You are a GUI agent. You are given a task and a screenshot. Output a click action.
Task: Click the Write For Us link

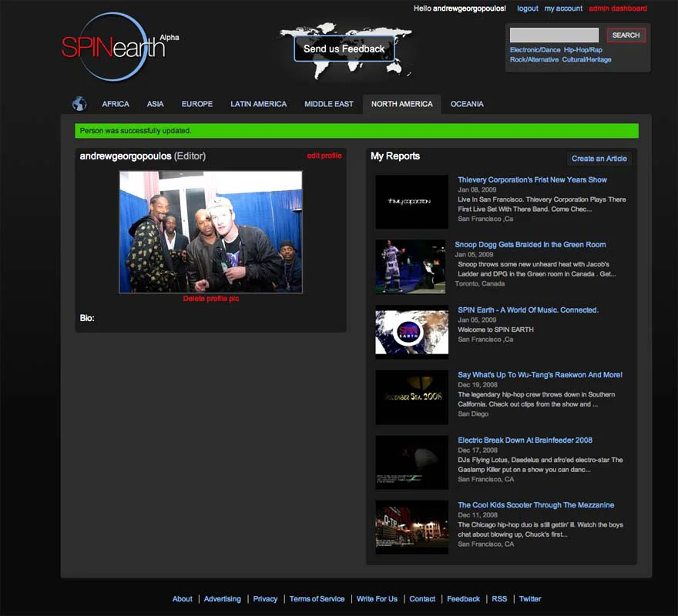[x=377, y=599]
